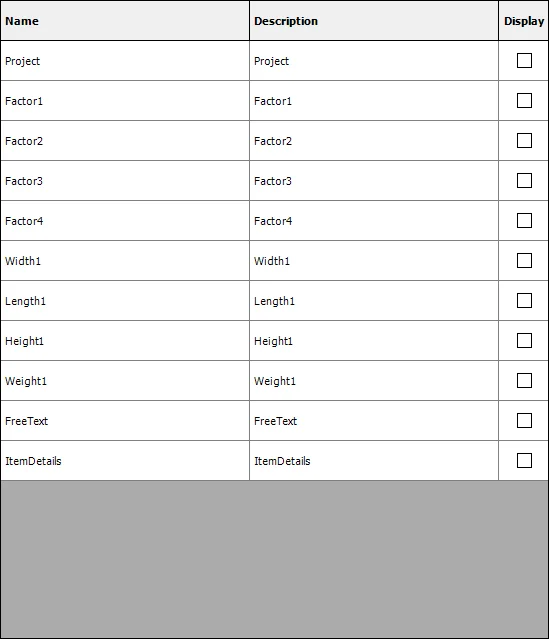Toggle Display checkbox for Height1

(524, 341)
